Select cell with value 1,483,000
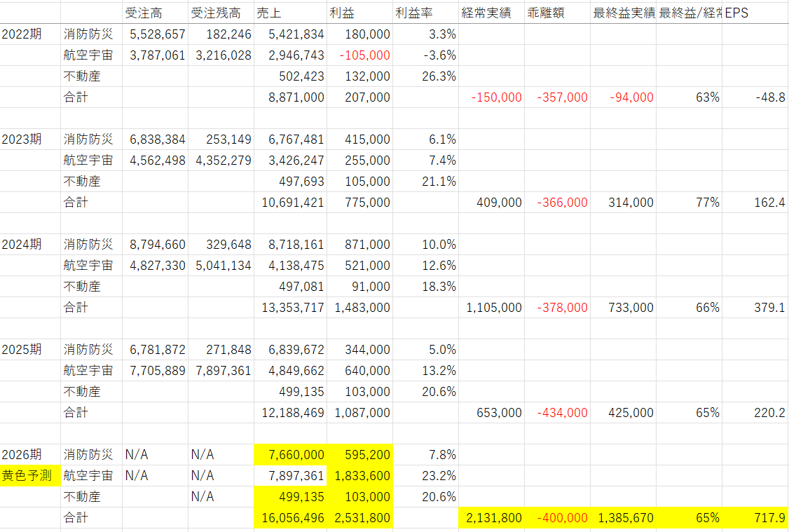This screenshot has height=532, width=789. [359, 308]
